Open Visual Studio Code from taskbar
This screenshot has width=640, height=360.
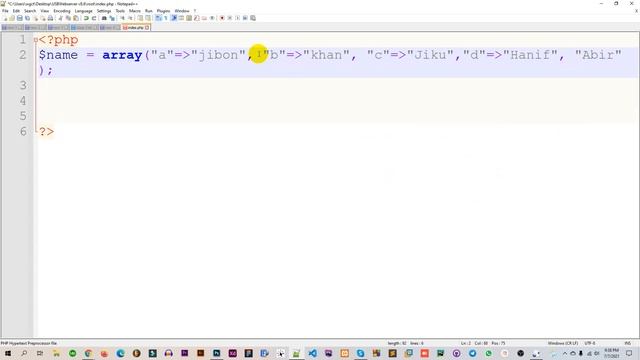pos(312,353)
